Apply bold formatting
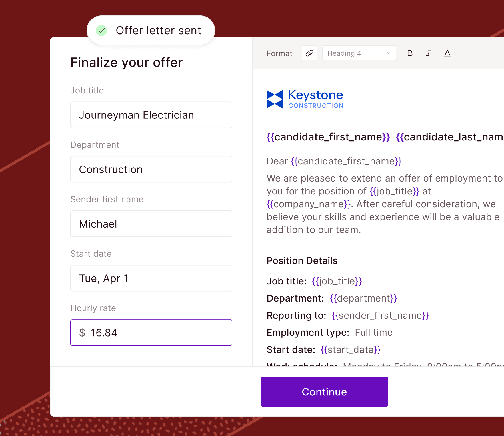The height and width of the screenshot is (436, 504). [410, 53]
